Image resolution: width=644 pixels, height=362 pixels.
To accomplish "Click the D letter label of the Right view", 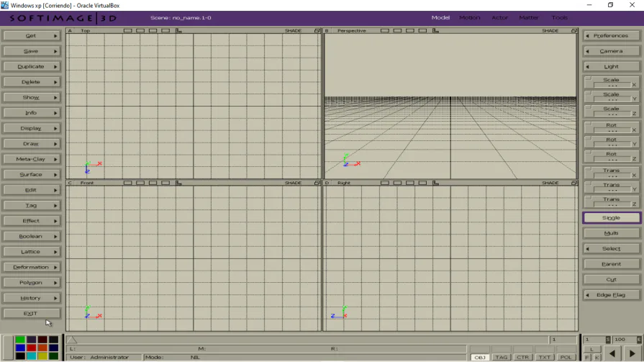I will (327, 183).
